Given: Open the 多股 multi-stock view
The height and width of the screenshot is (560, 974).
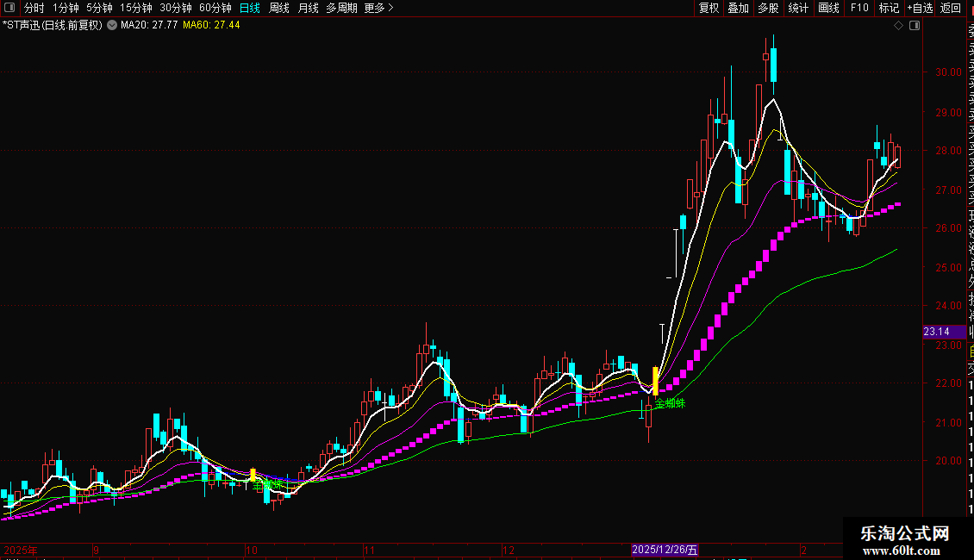Looking at the screenshot, I should pyautogui.click(x=768, y=8).
